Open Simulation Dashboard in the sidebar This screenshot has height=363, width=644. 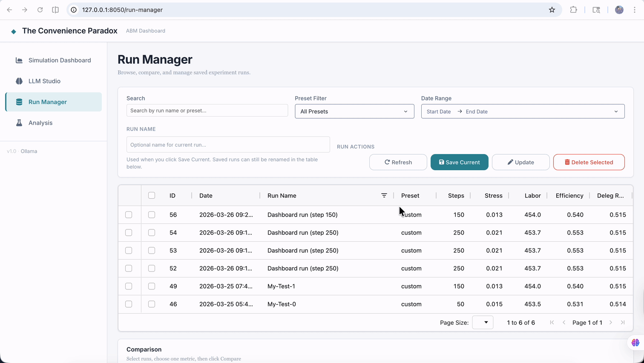point(54,60)
